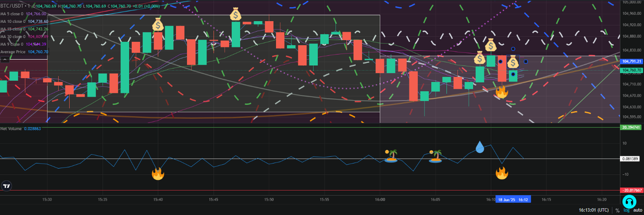Click the 16:20 time axis label
Image resolution: width=644 pixels, height=215 pixels.
coord(601,199)
